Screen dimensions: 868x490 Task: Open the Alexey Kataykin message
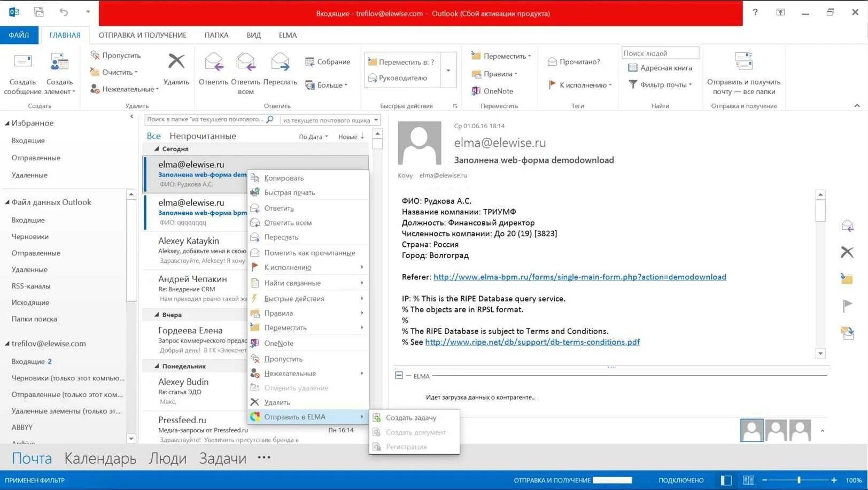196,251
